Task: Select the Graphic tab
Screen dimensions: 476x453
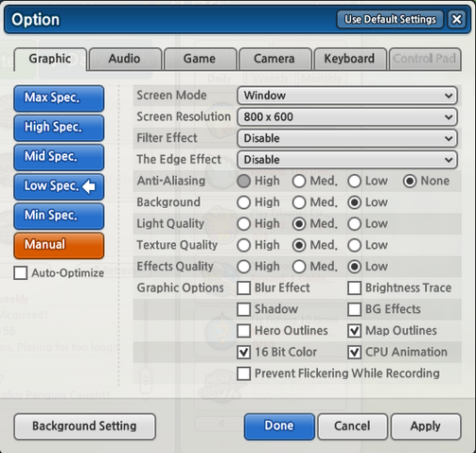Action: point(50,59)
